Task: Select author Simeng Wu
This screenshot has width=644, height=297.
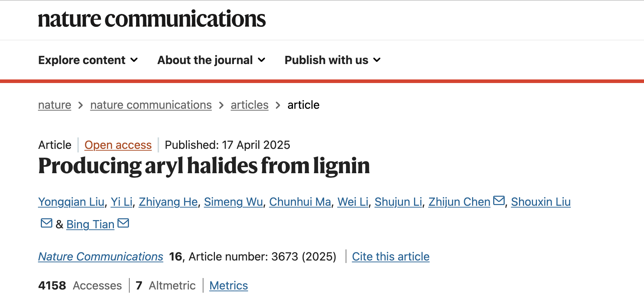Action: pos(233,202)
